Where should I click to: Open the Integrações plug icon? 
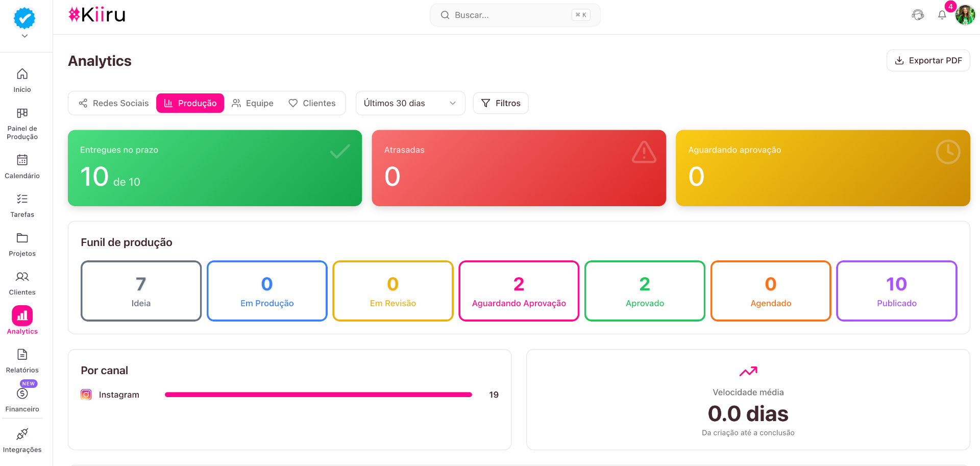(22, 434)
